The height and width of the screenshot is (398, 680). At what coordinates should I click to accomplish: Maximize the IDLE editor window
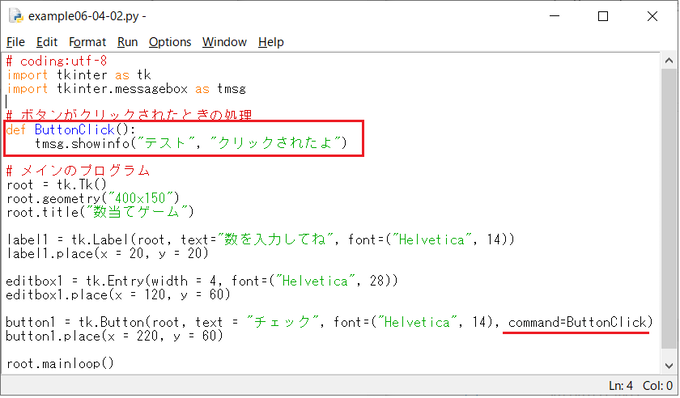pyautogui.click(x=603, y=16)
